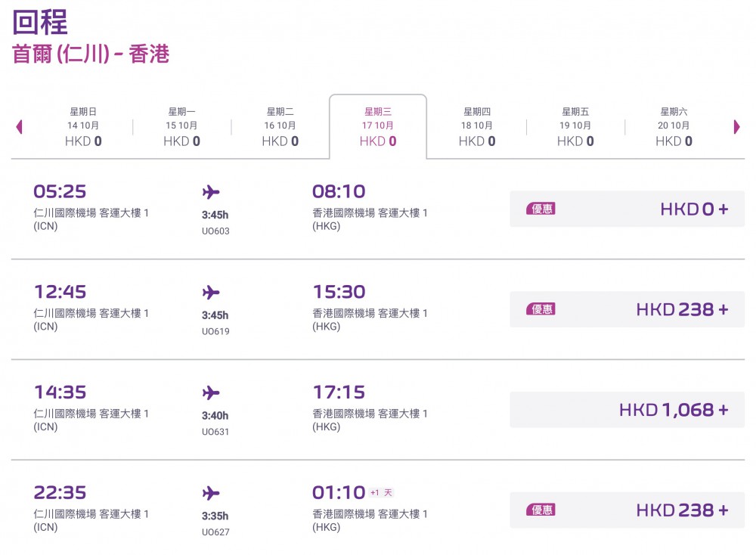The height and width of the screenshot is (555, 756).
Task: Switch to Tuesday 16 October date tab
Action: [x=280, y=126]
